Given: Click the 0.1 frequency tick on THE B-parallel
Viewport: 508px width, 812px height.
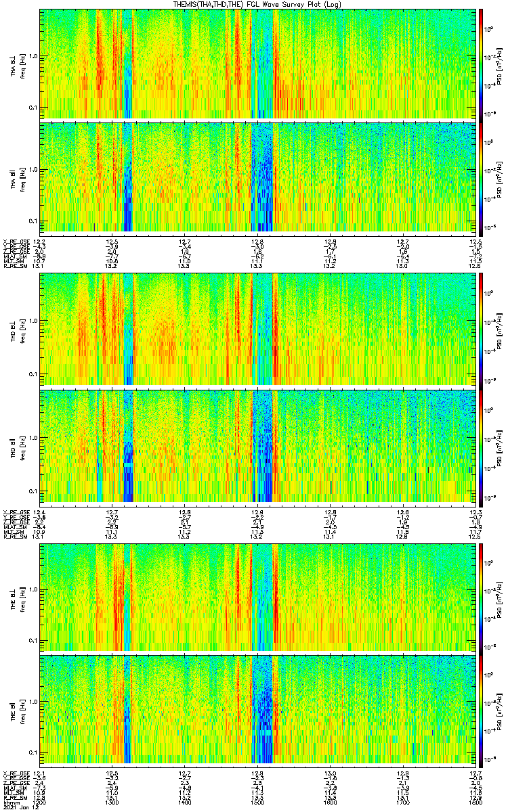Looking at the screenshot, I should tap(33, 752).
